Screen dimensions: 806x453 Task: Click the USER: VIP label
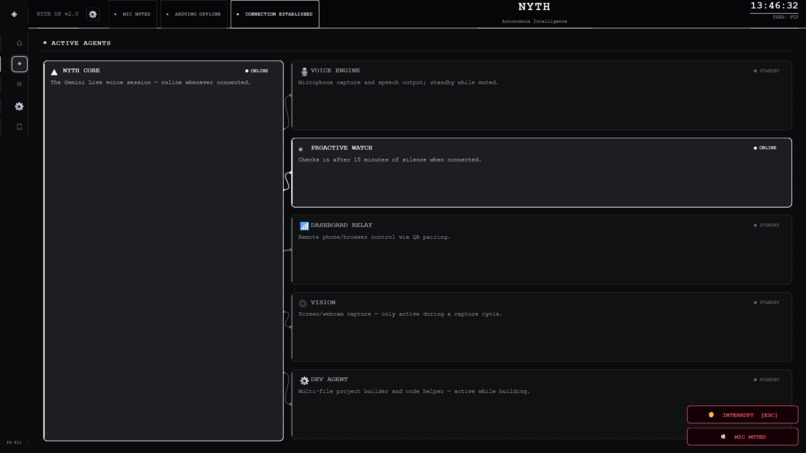(x=785, y=17)
